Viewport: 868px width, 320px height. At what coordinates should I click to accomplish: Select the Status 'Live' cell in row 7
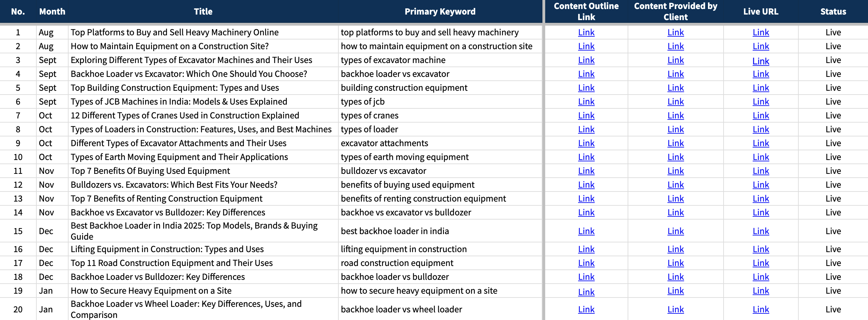pyautogui.click(x=833, y=115)
